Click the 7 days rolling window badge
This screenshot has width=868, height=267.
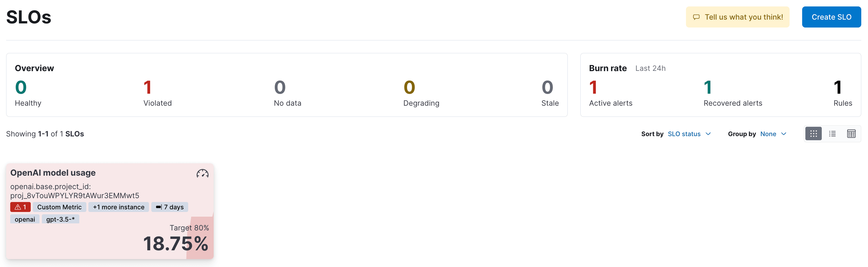click(x=170, y=207)
